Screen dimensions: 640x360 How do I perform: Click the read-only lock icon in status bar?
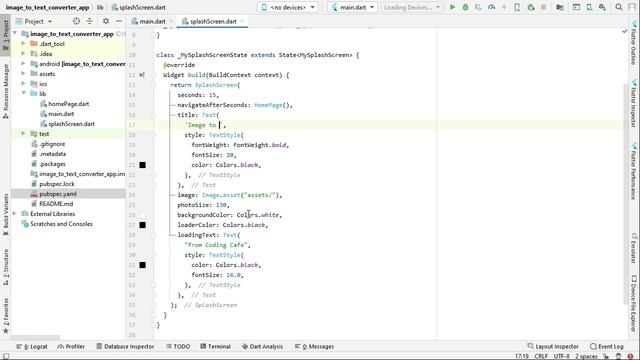(x=606, y=356)
